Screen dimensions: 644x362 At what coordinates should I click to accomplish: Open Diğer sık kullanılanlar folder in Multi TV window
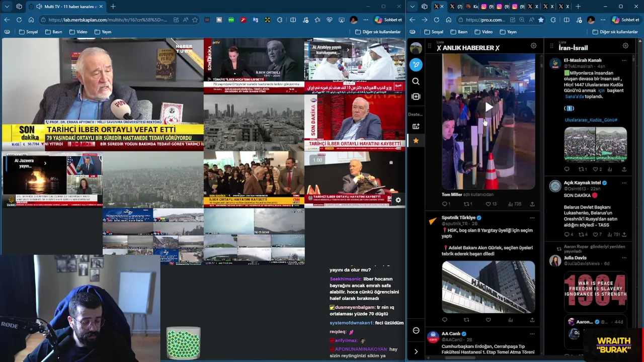tap(378, 32)
